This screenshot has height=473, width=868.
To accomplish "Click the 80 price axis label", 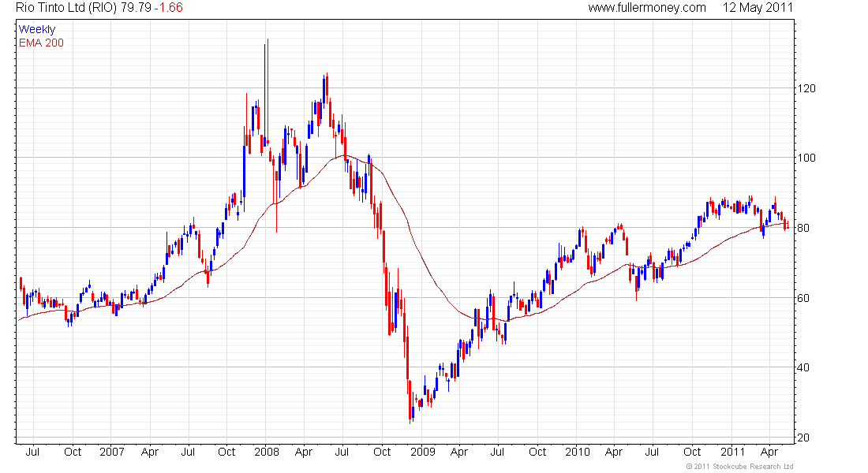I will click(x=803, y=228).
